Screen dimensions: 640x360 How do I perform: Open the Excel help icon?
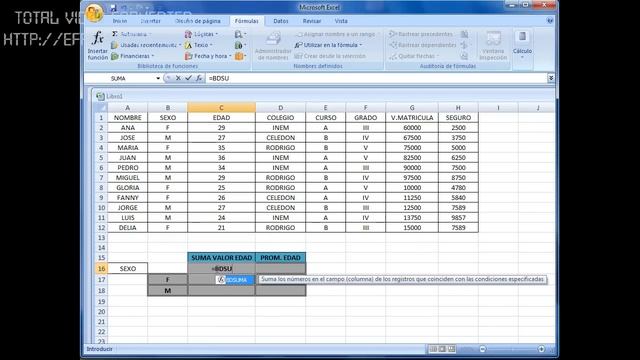(x=550, y=21)
